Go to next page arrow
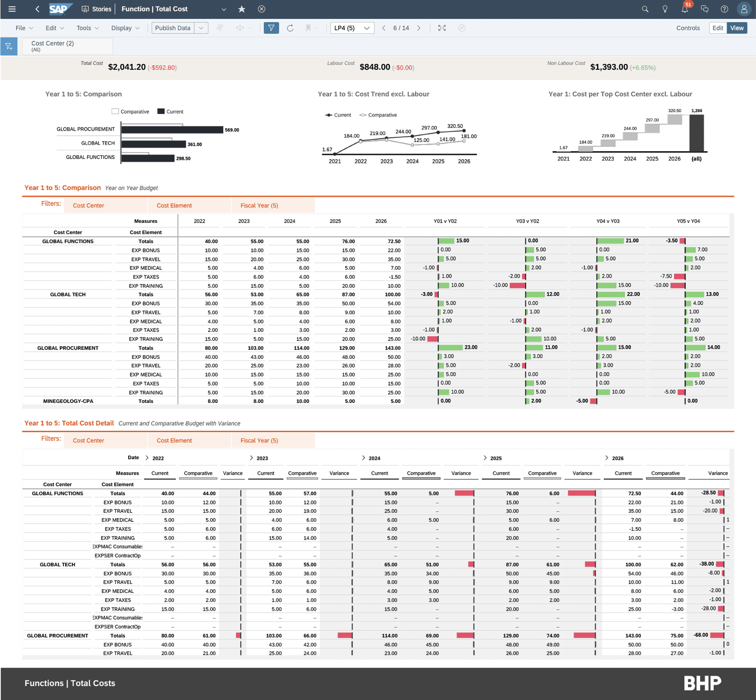Viewport: 756px width, 700px height. 419,28
